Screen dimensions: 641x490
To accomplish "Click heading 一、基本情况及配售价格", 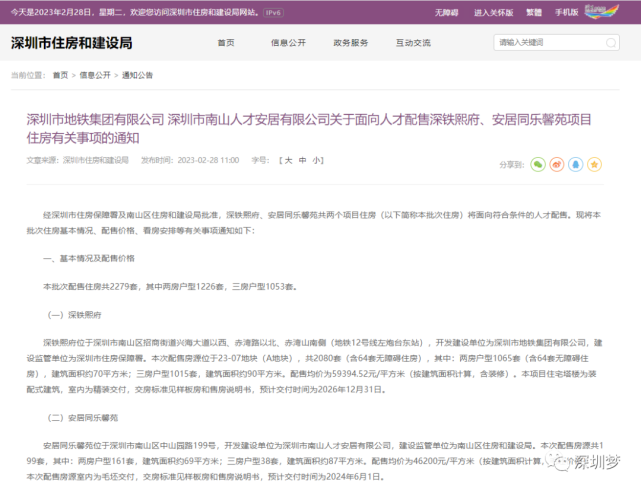I will [x=89, y=258].
